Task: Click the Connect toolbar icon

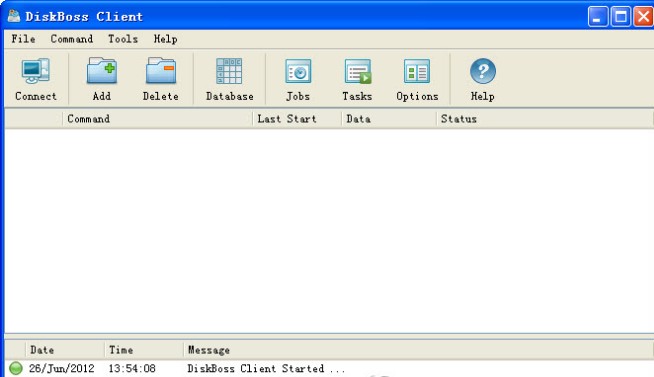Action: [x=35, y=70]
